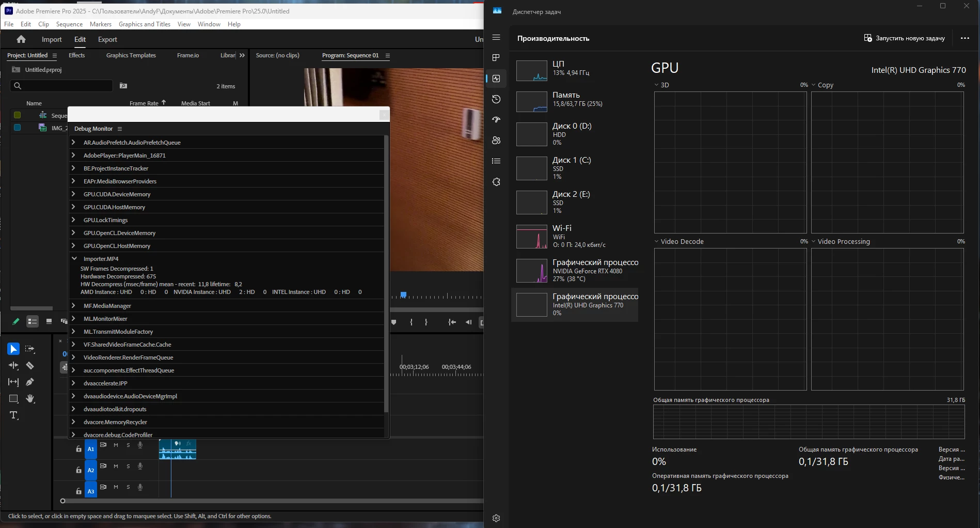This screenshot has width=980, height=528.
Task: Select the Pen tool
Action: (x=30, y=382)
